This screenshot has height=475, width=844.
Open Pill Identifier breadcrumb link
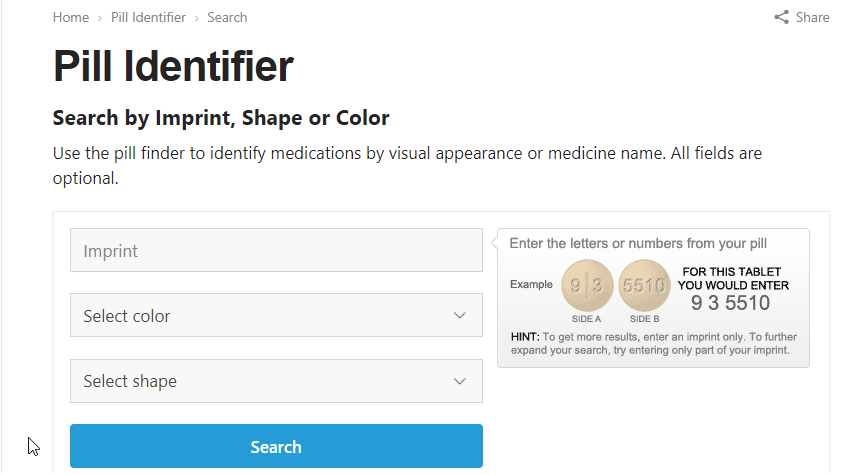coord(148,17)
